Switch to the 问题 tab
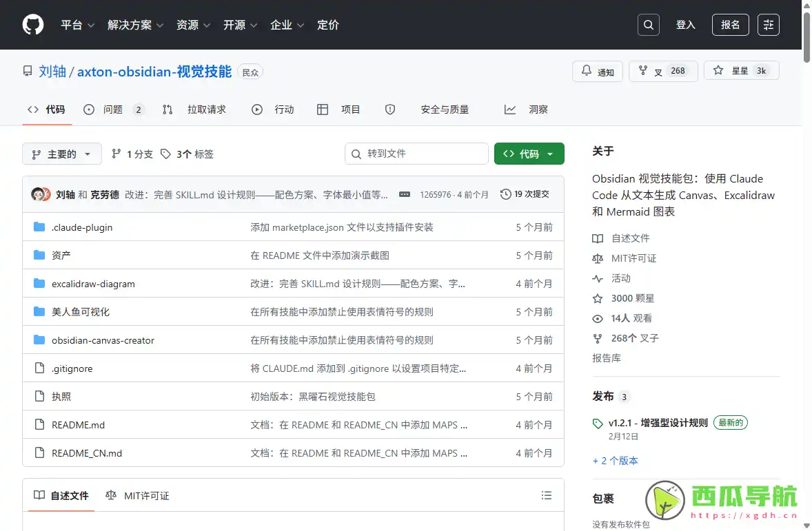The image size is (812, 531). pos(114,110)
